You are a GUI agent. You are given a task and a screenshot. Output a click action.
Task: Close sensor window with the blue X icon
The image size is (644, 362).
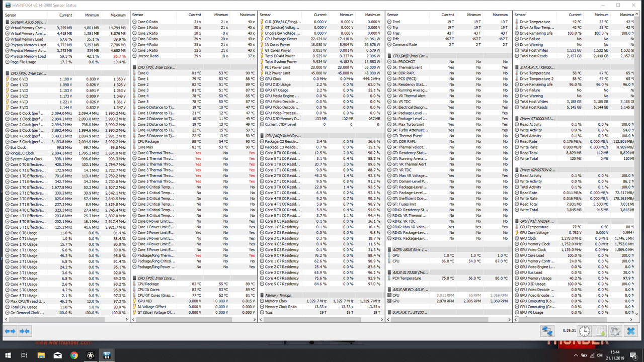tap(630, 331)
